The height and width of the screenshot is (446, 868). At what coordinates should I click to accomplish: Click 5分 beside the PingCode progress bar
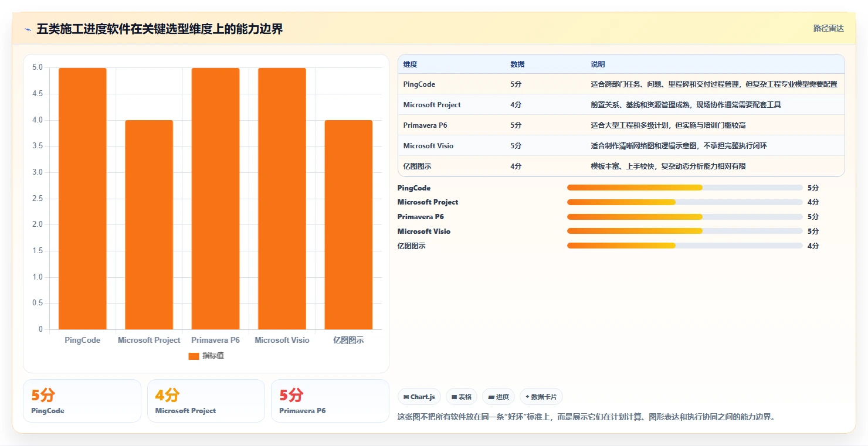[813, 188]
